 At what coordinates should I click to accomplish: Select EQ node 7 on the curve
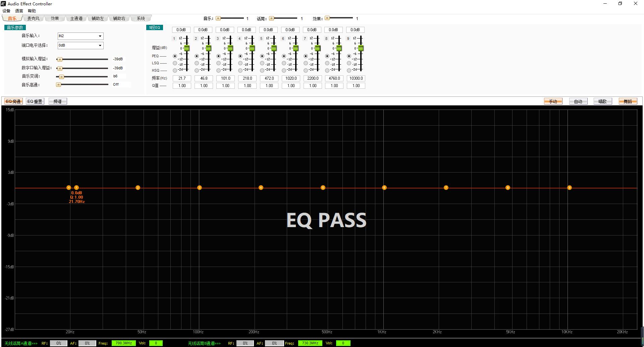pyautogui.click(x=446, y=188)
